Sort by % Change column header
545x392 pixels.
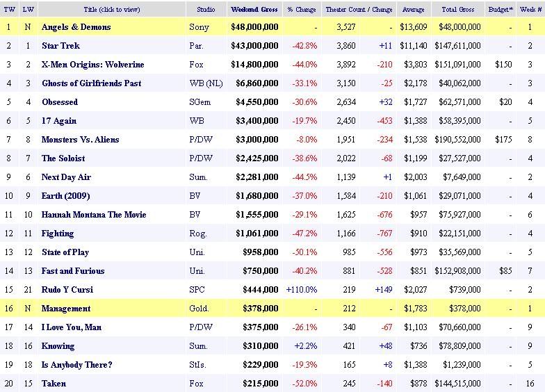[302, 10]
